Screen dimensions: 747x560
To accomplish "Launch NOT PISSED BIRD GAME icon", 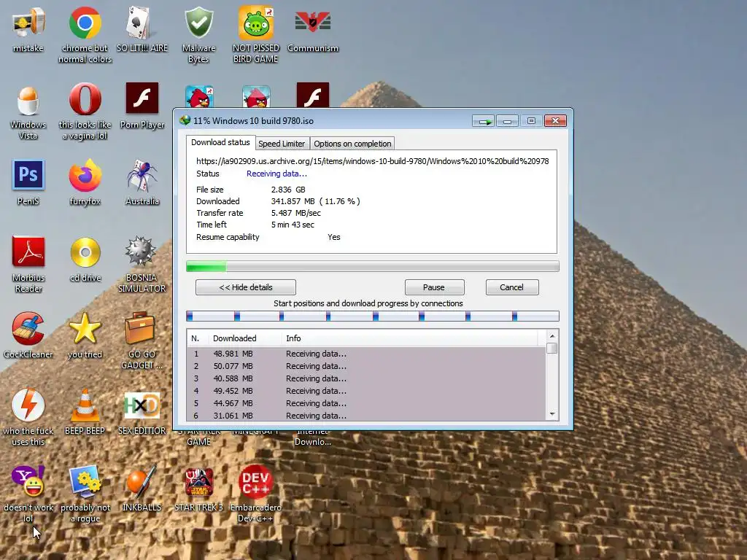I will pyautogui.click(x=256, y=23).
